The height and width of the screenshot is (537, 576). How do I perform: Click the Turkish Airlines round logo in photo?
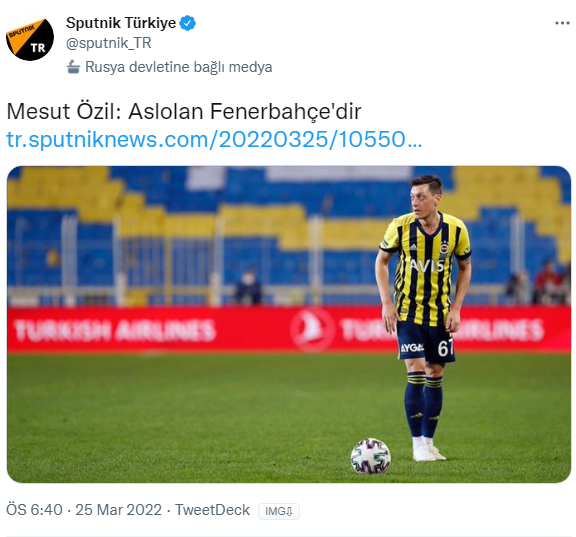pos(312,329)
